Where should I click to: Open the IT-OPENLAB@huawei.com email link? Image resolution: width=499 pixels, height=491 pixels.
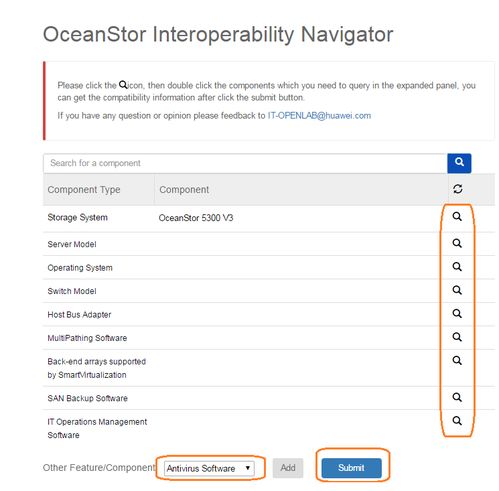click(319, 116)
